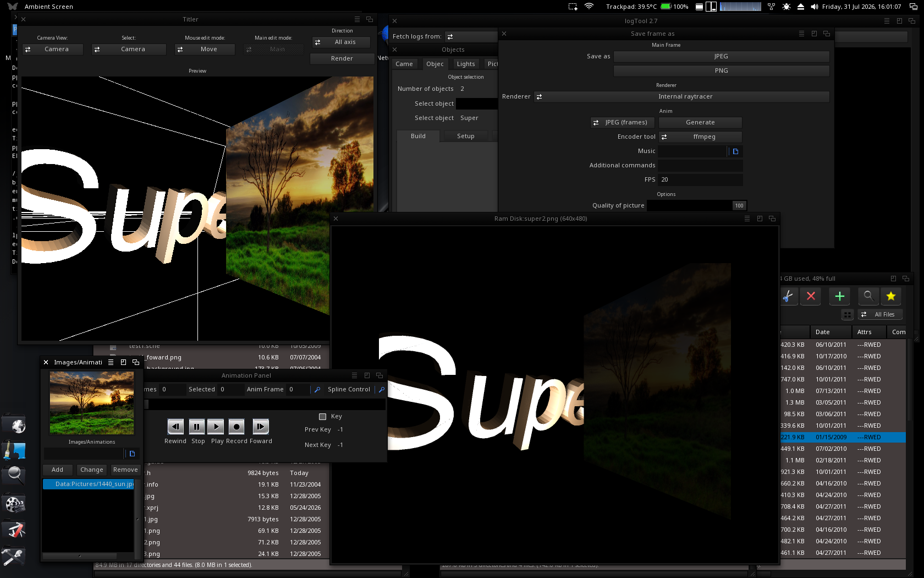
Task: Enable the Key checkbox in Animation Panel
Action: pos(323,417)
